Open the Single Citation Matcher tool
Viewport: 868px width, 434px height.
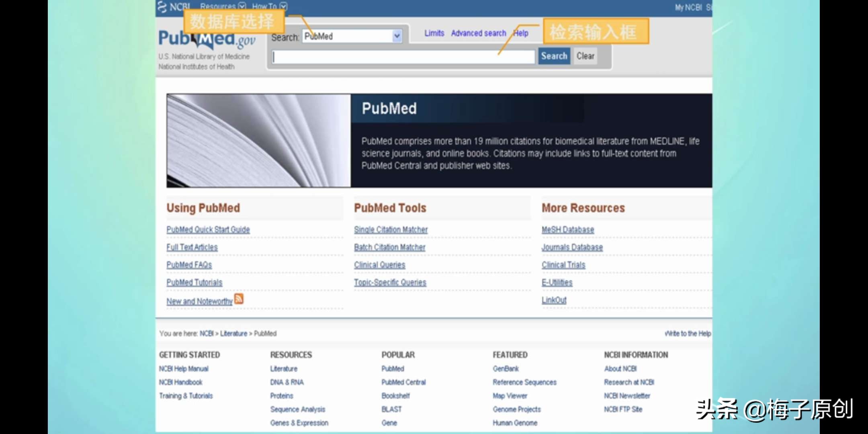tap(391, 229)
